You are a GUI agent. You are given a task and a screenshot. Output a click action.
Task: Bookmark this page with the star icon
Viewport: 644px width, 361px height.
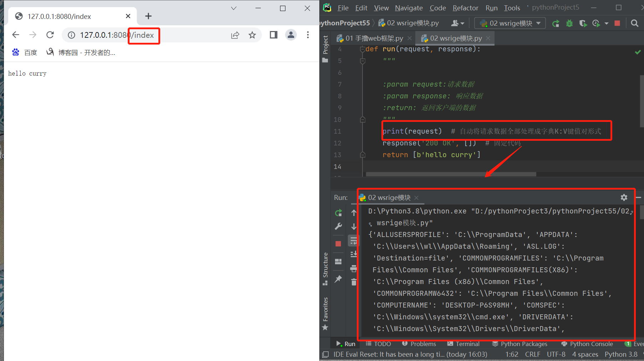coord(252,35)
